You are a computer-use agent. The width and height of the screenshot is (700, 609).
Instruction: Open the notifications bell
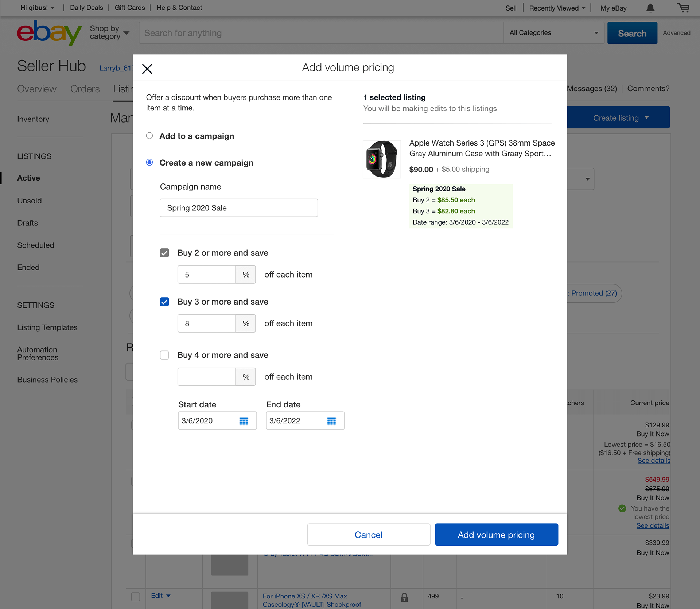650,8
